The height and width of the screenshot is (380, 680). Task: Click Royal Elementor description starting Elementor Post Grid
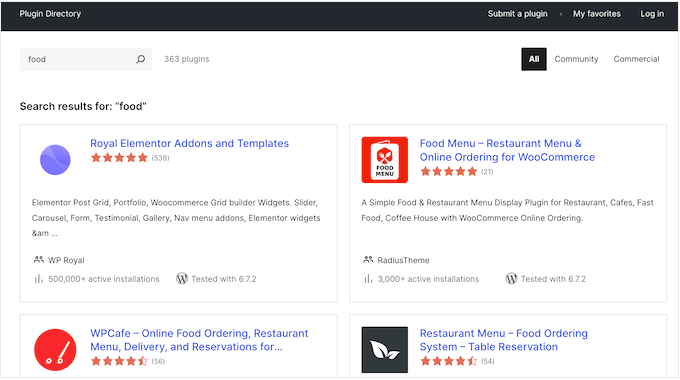[x=176, y=218]
